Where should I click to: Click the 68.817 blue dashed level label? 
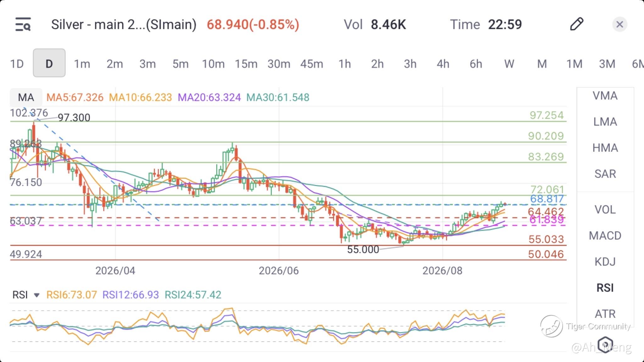(x=547, y=199)
